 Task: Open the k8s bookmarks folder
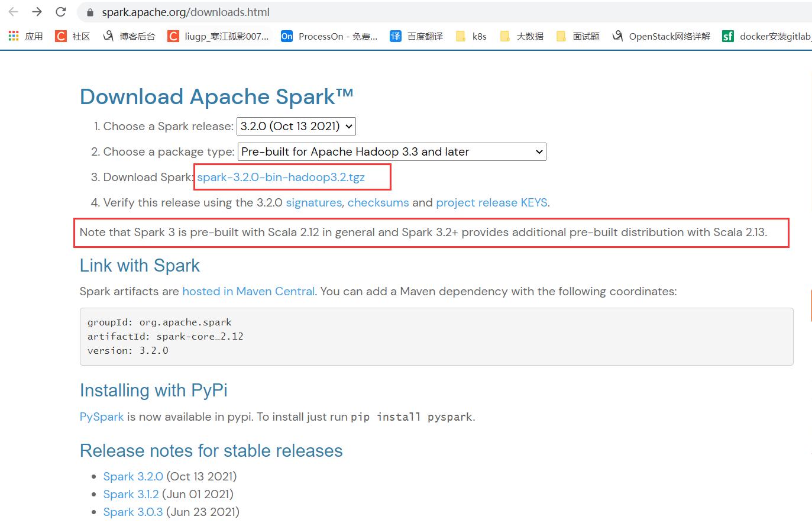471,36
